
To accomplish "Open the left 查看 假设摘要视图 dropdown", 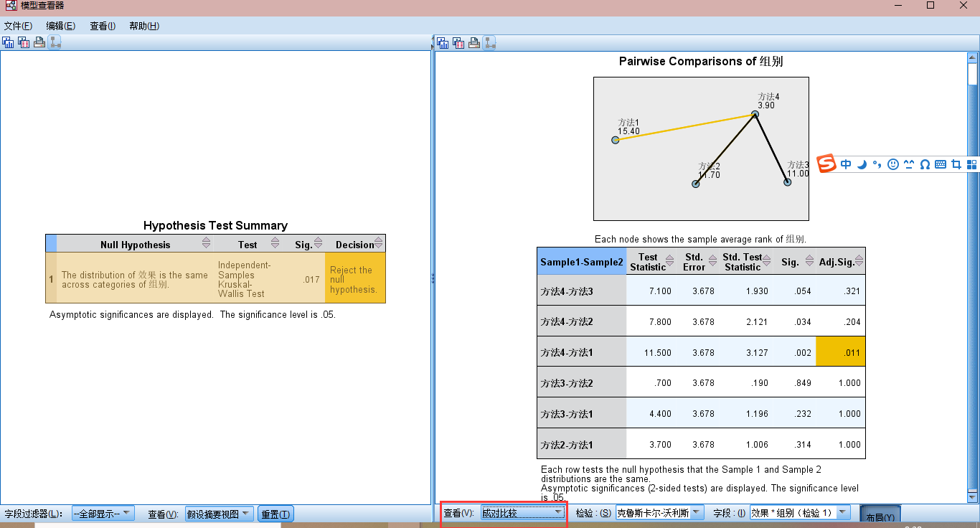I will tap(219, 514).
